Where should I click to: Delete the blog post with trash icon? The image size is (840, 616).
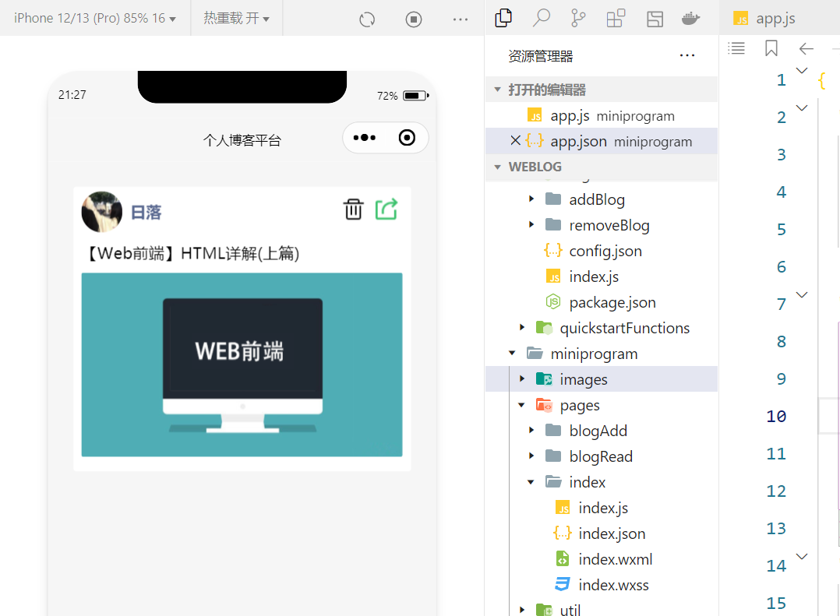[354, 209]
